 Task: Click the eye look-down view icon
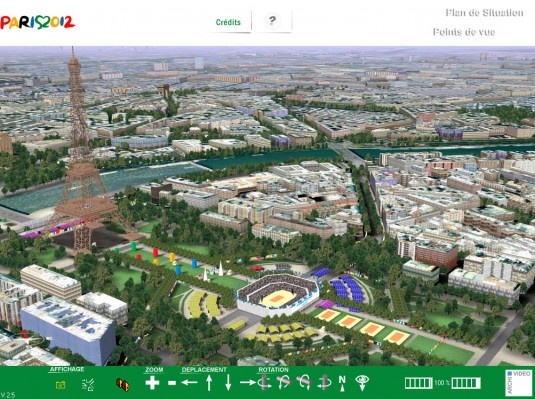[362, 383]
